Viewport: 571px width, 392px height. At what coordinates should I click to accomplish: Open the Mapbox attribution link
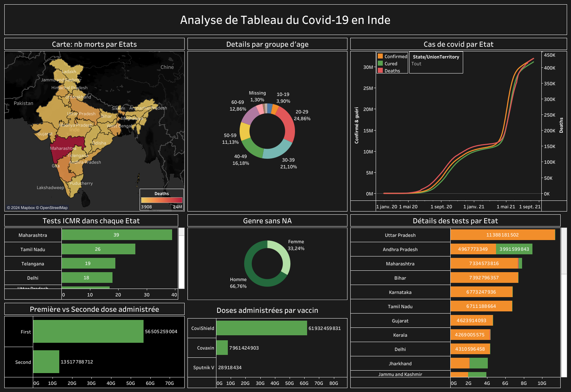click(21, 208)
